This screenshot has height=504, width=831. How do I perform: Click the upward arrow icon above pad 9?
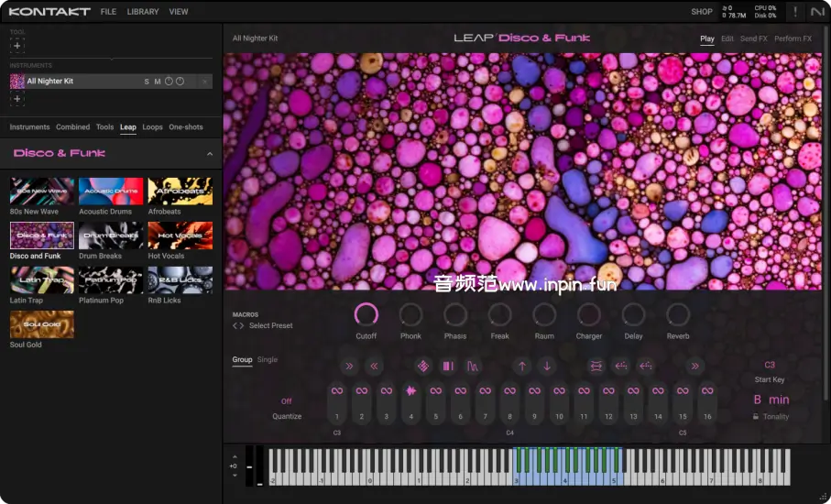pyautogui.click(x=522, y=367)
